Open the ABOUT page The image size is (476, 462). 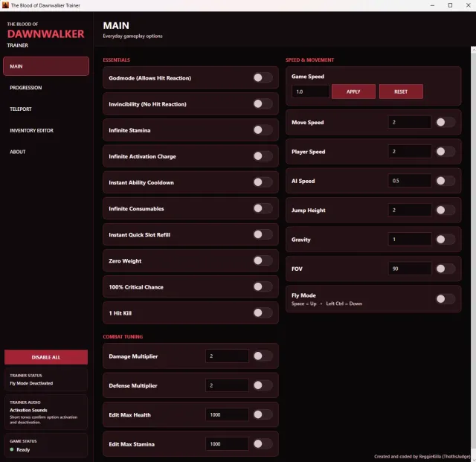[x=46, y=152]
